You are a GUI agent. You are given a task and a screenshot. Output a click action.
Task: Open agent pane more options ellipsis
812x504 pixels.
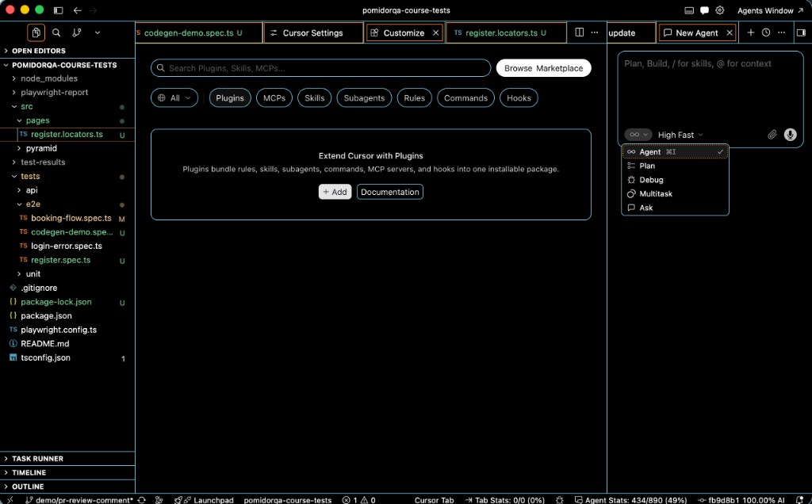click(x=781, y=32)
